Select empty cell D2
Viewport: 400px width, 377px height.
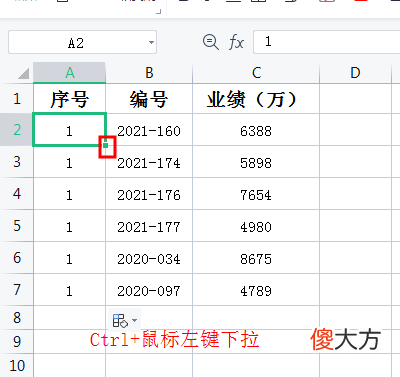pos(355,130)
